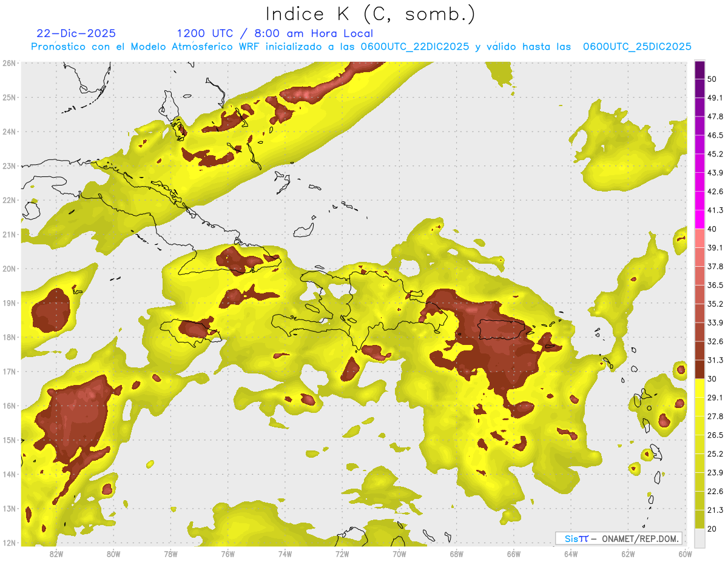728x562 pixels.
Task: Click the '29.1' color scale label
Action: [x=715, y=397]
